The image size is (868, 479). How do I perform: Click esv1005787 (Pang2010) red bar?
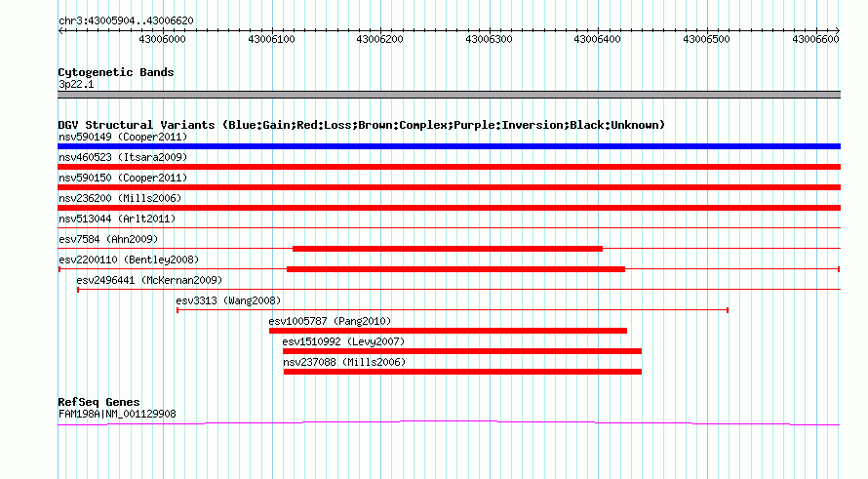point(448,331)
